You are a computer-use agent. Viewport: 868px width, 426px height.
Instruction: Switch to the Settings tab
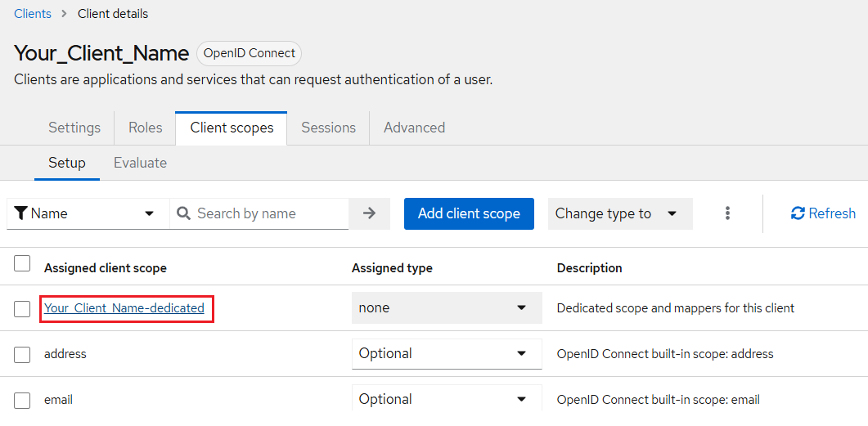point(74,128)
